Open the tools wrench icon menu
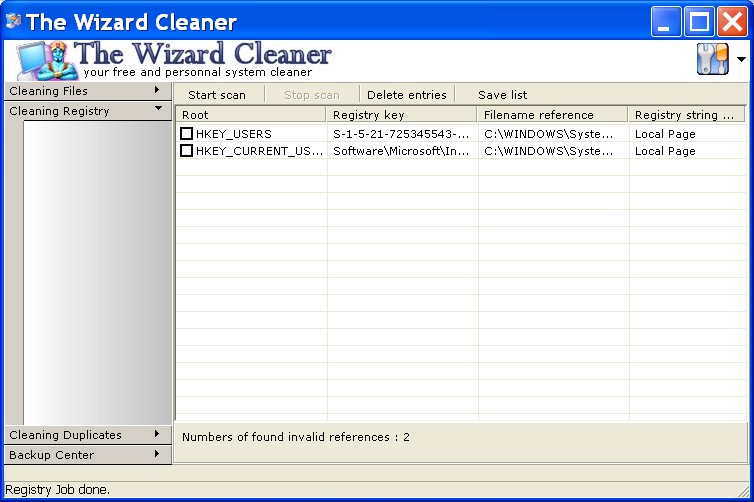This screenshot has width=754, height=502. click(713, 59)
